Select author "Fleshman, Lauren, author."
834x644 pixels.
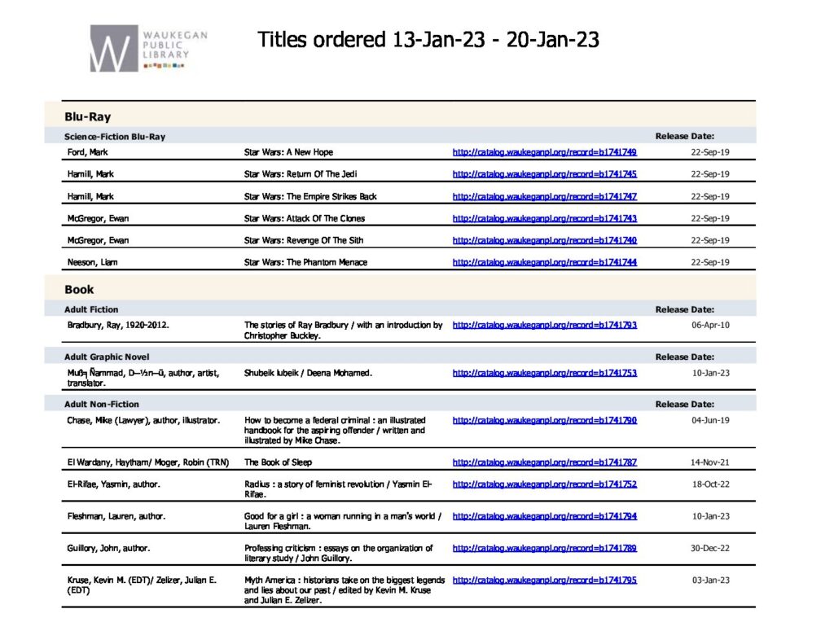pyautogui.click(x=116, y=516)
